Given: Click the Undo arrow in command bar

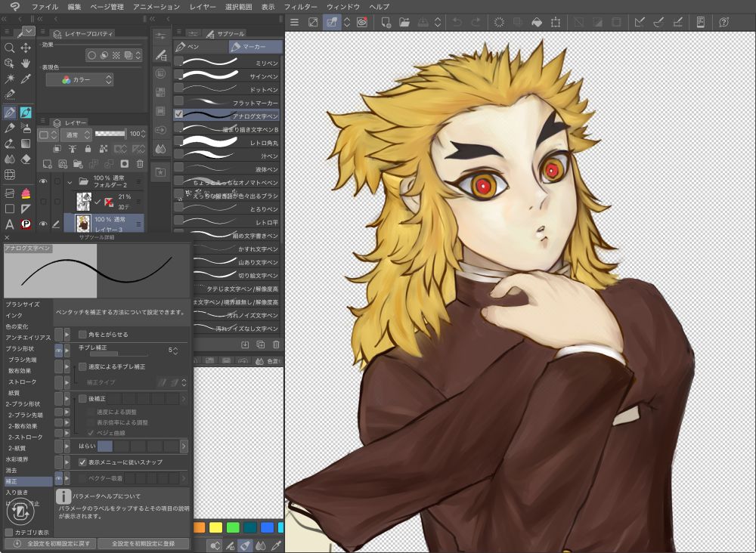Looking at the screenshot, I should [457, 22].
